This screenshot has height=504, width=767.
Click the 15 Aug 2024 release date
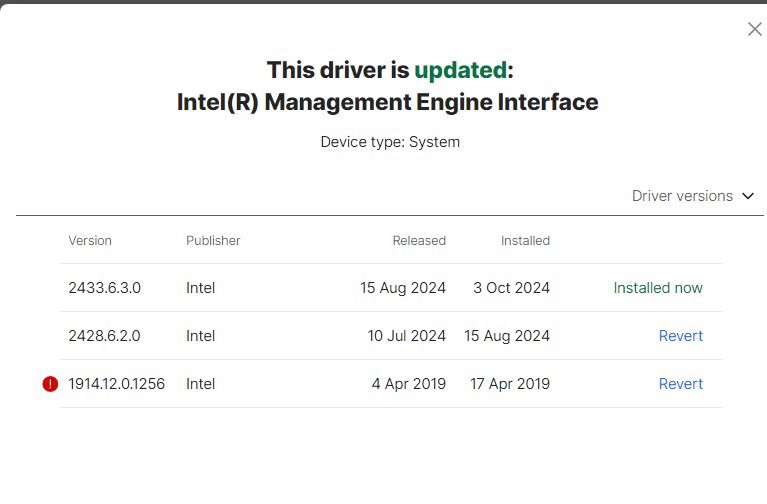(x=403, y=288)
